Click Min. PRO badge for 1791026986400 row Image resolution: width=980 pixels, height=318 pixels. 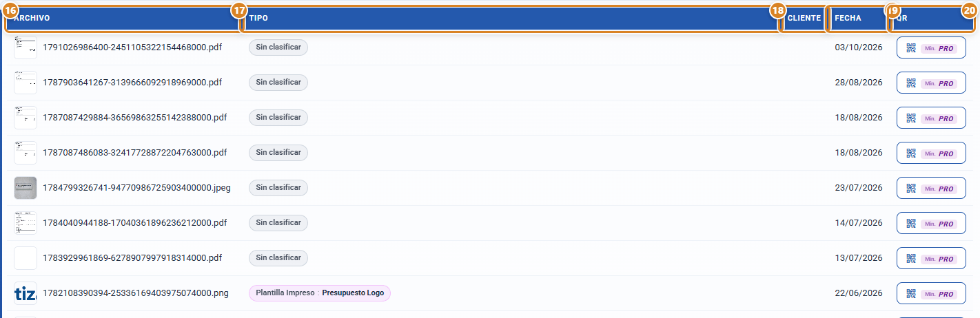[x=939, y=48]
